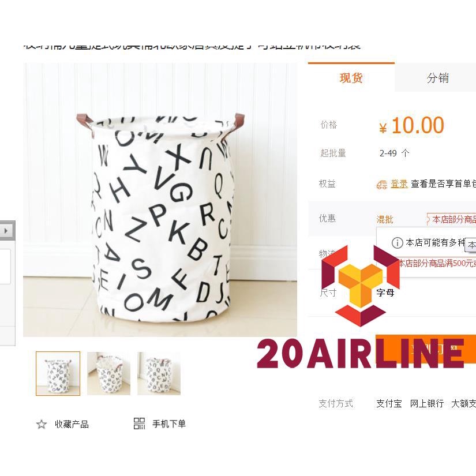Screen dimensions: 476x476
Task: Open the 分销 tab
Action: 437,78
